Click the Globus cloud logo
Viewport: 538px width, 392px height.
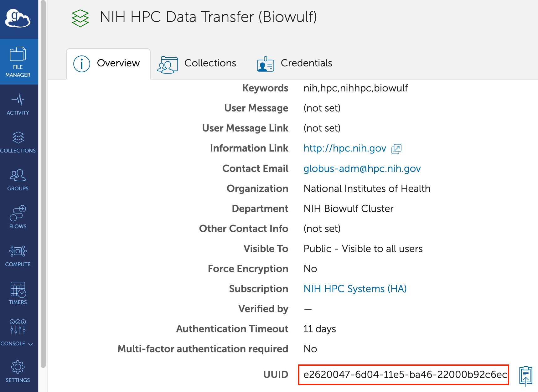[x=18, y=18]
